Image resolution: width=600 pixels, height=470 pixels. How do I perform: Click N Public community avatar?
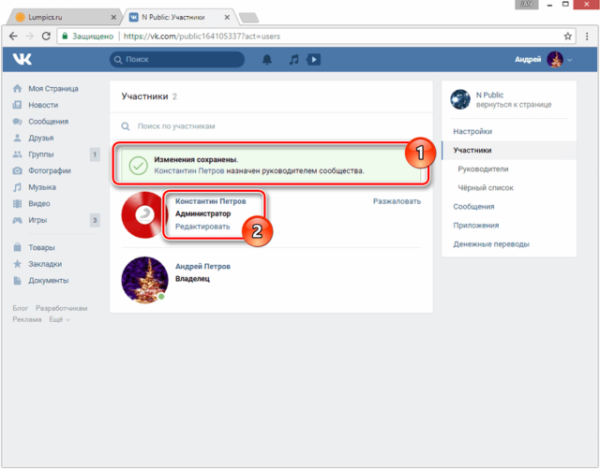point(460,100)
